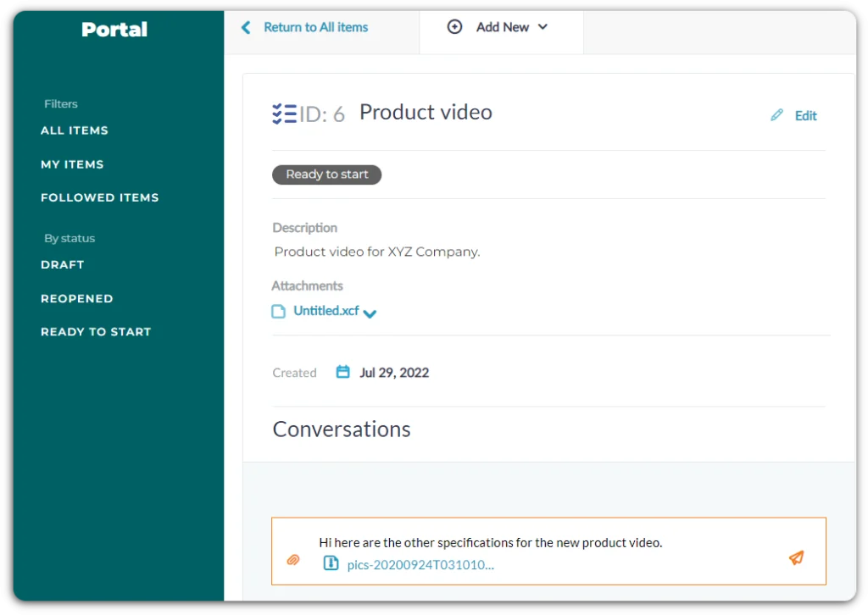Click the paperclip attach icon
The height and width of the screenshot is (615, 868).
pyautogui.click(x=293, y=560)
